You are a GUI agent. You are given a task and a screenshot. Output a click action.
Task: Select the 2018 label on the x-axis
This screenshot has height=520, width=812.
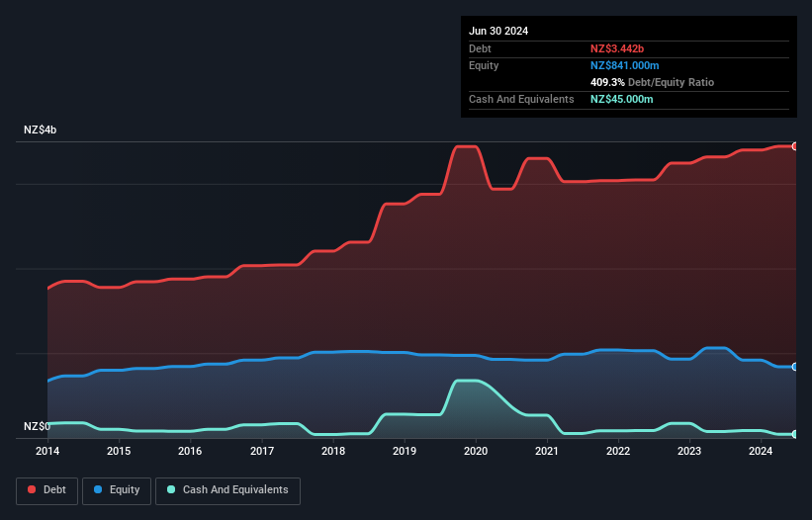click(333, 451)
